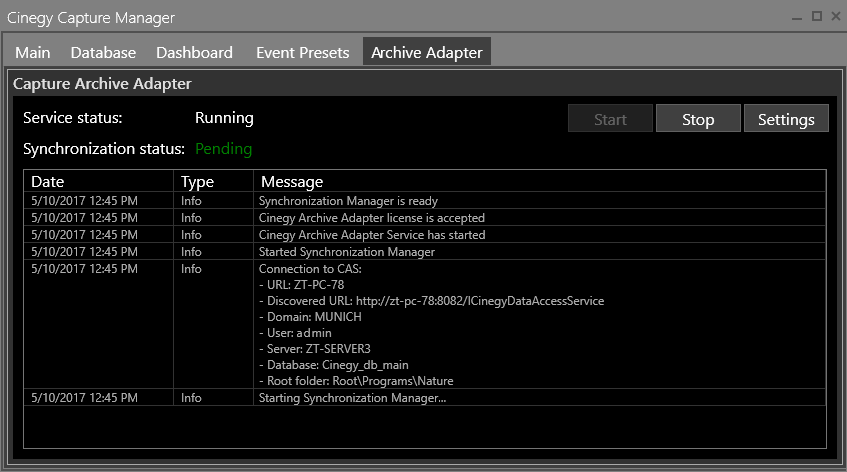The width and height of the screenshot is (847, 472).
Task: Select 'Synchronization Manager is ready' log row
Action: pos(425,201)
